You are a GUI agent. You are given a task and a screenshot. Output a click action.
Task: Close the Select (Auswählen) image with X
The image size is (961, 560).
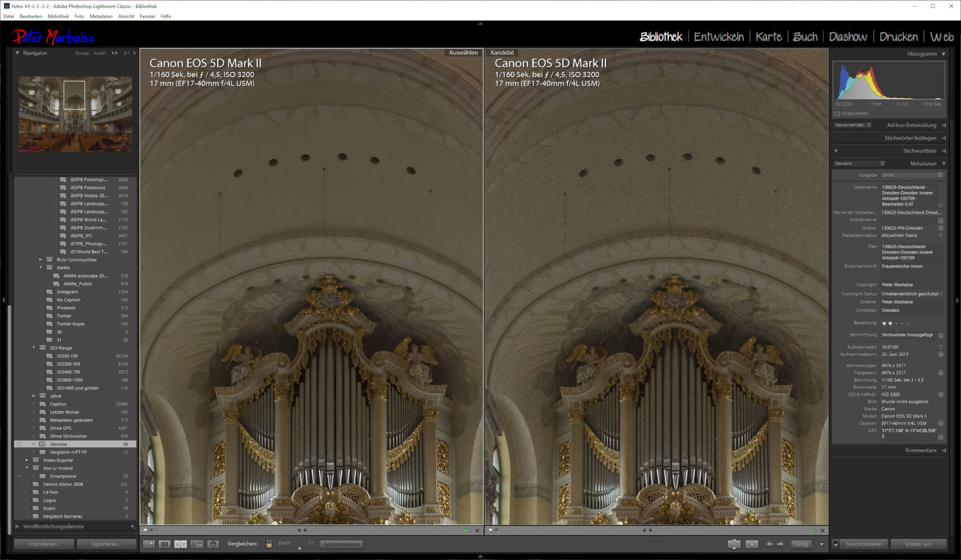tap(477, 530)
